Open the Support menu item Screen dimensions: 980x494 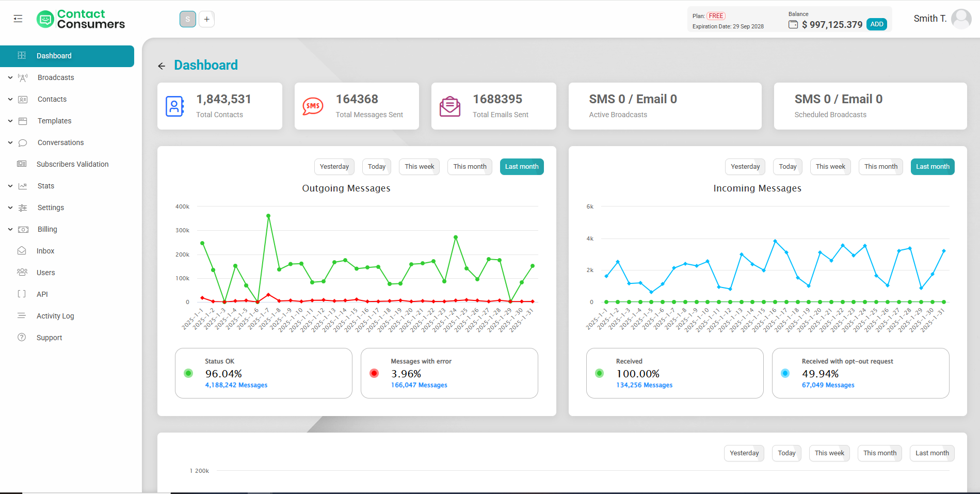(49, 338)
